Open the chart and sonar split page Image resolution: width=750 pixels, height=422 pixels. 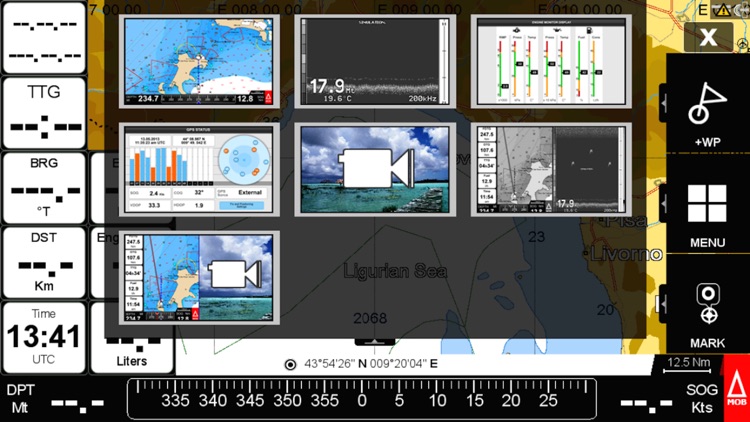(x=551, y=169)
